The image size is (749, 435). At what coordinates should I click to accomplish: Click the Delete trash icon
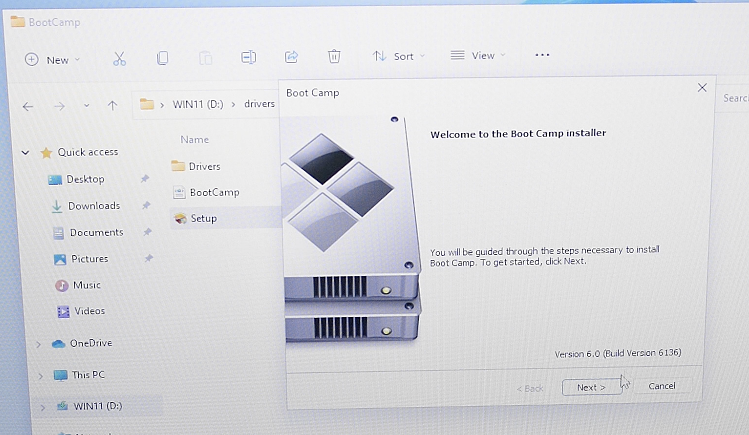[334, 56]
